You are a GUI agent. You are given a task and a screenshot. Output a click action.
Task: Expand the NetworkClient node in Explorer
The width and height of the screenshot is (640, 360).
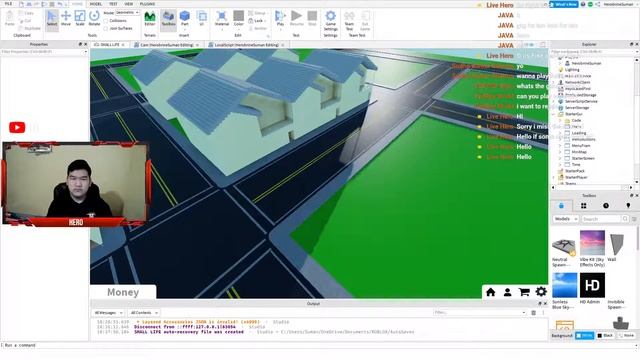tap(553, 82)
